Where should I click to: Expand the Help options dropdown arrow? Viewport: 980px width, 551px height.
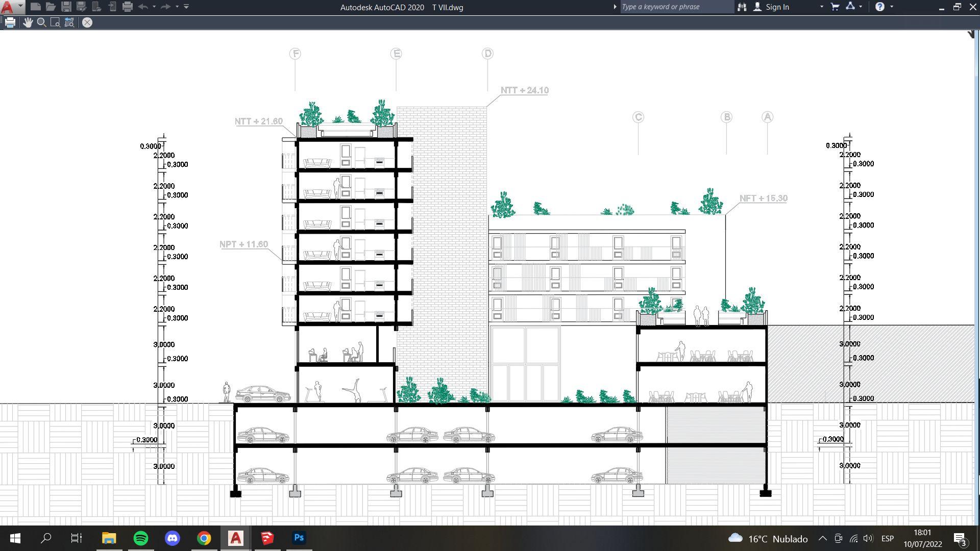[x=892, y=7]
